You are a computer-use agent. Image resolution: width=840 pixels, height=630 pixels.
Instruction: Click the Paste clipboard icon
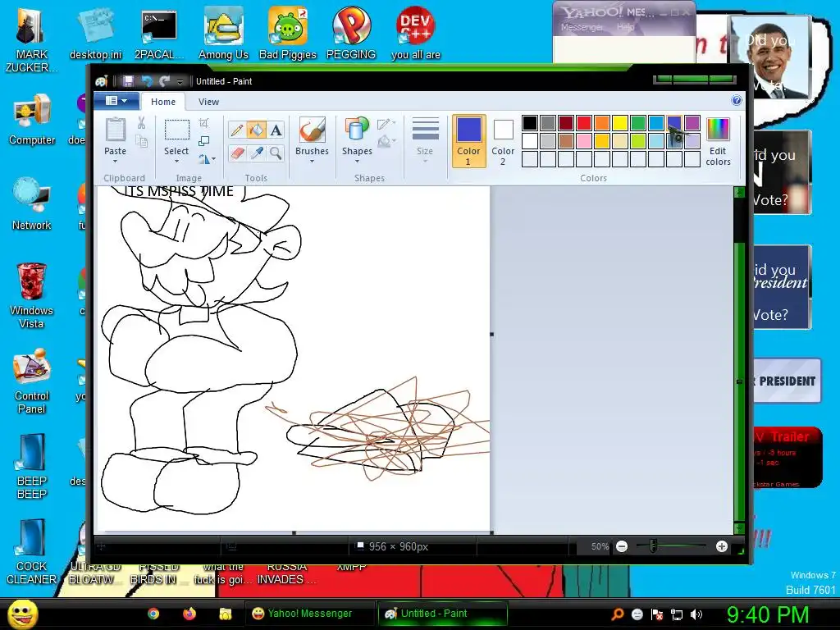click(115, 130)
